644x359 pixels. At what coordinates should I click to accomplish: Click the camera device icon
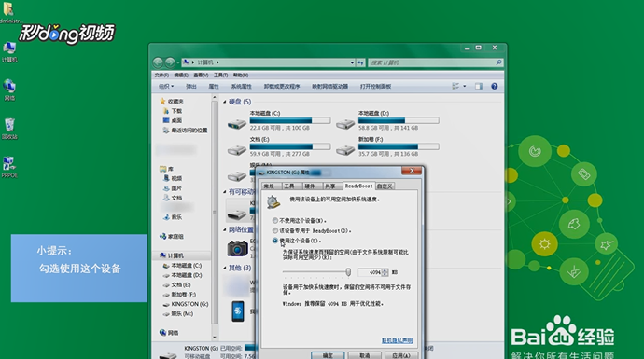tap(237, 248)
